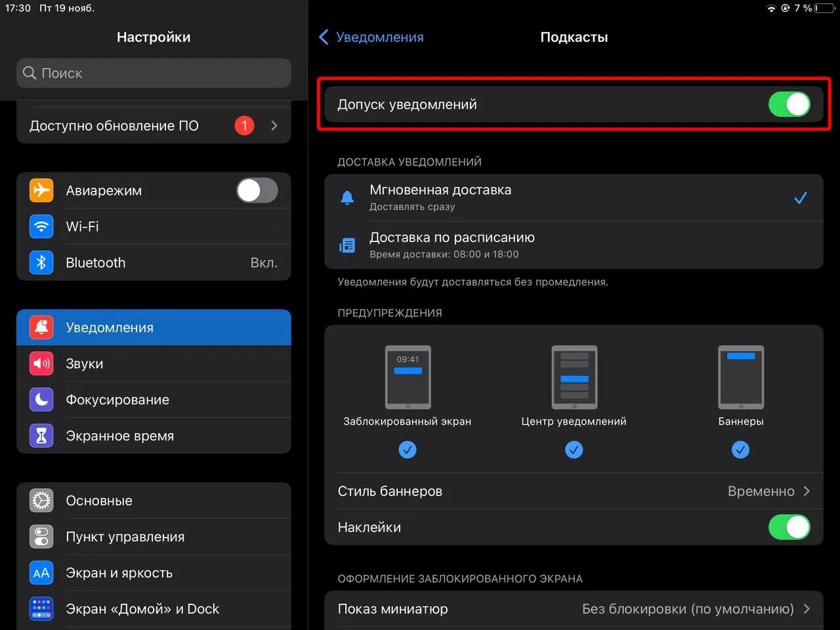Viewport: 840px width, 630px height.
Task: Turn off the Наклейки switch
Action: click(789, 527)
